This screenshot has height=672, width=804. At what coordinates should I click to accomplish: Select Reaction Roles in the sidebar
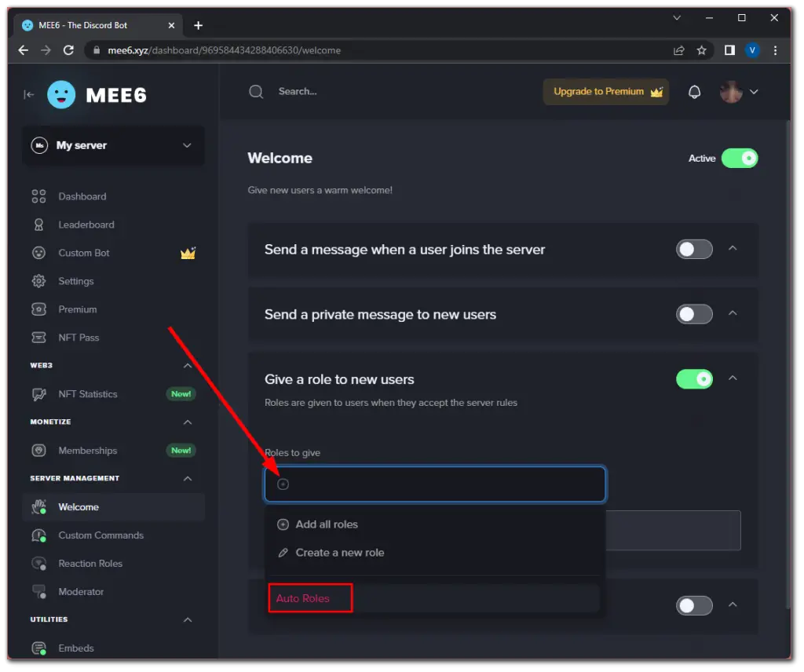[92, 563]
